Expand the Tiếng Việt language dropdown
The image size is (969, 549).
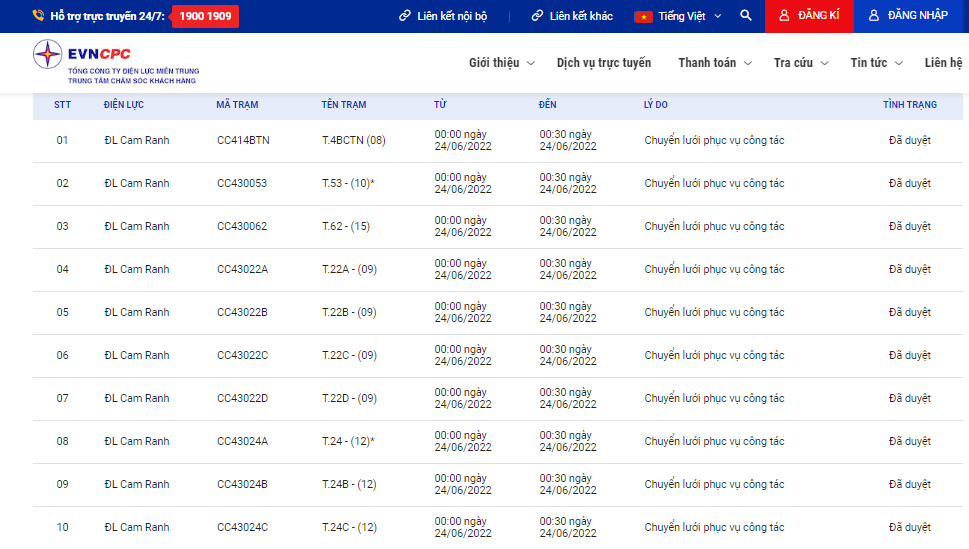(681, 16)
